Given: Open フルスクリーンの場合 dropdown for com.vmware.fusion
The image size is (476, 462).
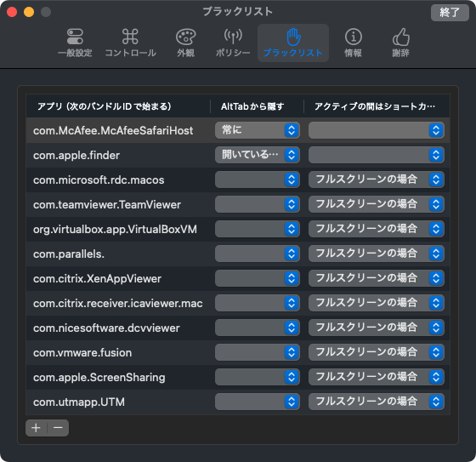Looking at the screenshot, I should [x=377, y=352].
